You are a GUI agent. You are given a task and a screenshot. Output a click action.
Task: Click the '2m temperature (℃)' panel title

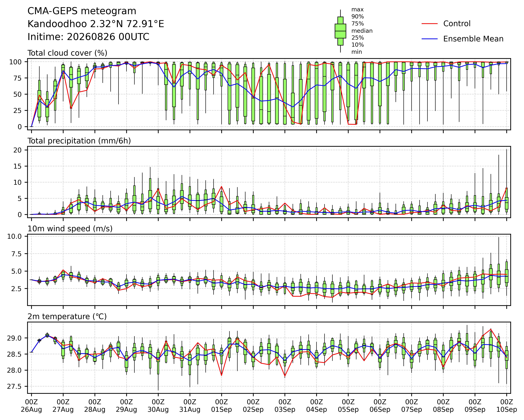click(67, 316)
